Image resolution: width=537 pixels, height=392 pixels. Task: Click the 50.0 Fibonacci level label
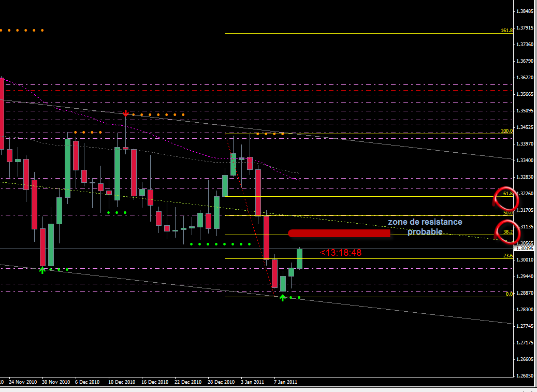(x=508, y=213)
